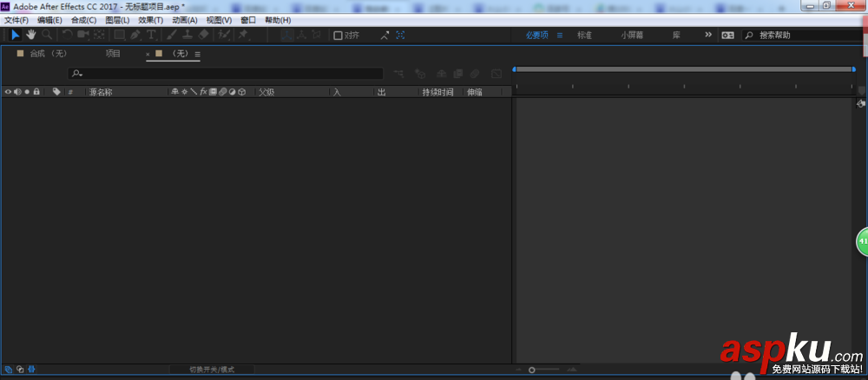The image size is (868, 380).
Task: Click the 源名称 column header
Action: coord(101,92)
